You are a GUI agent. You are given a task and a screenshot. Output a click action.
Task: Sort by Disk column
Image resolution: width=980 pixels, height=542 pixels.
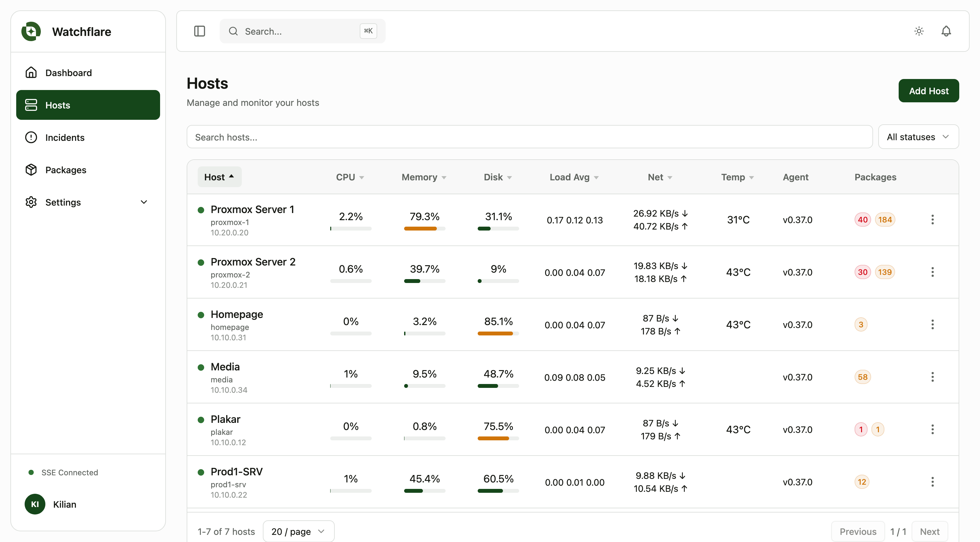point(497,177)
